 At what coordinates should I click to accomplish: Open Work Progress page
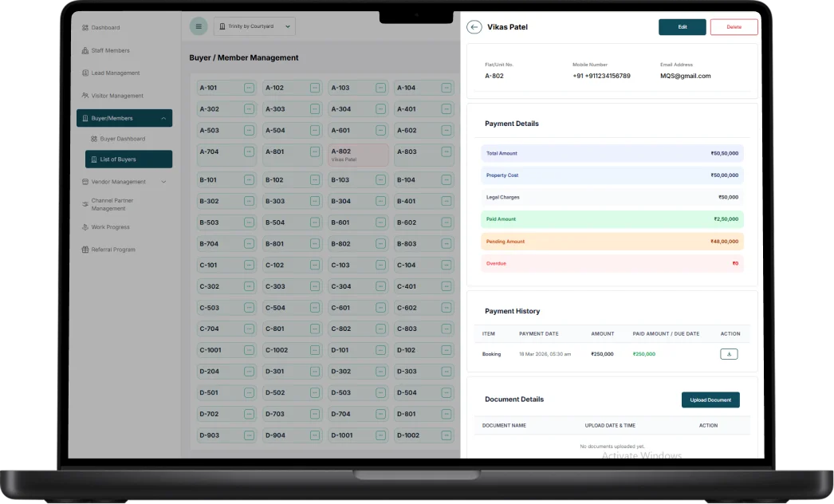coord(106,227)
